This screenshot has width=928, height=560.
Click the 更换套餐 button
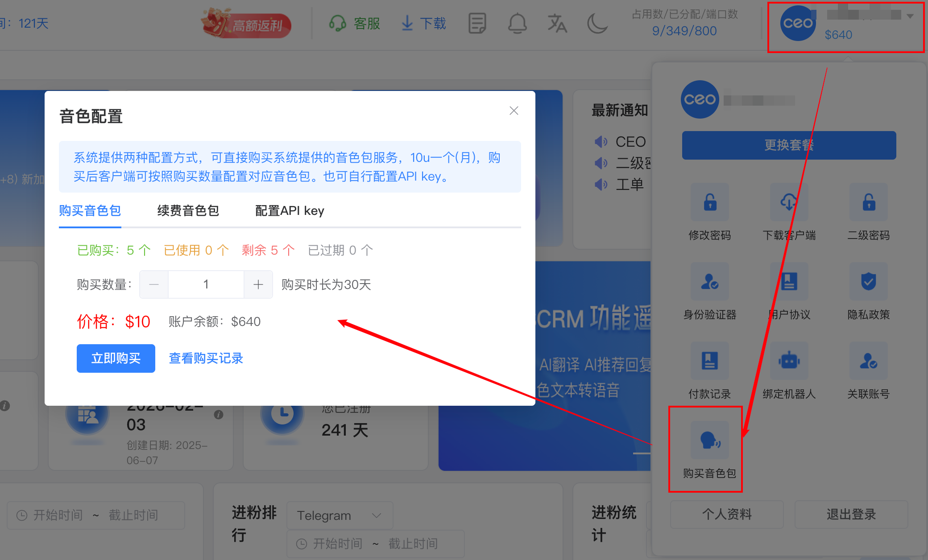tap(789, 145)
